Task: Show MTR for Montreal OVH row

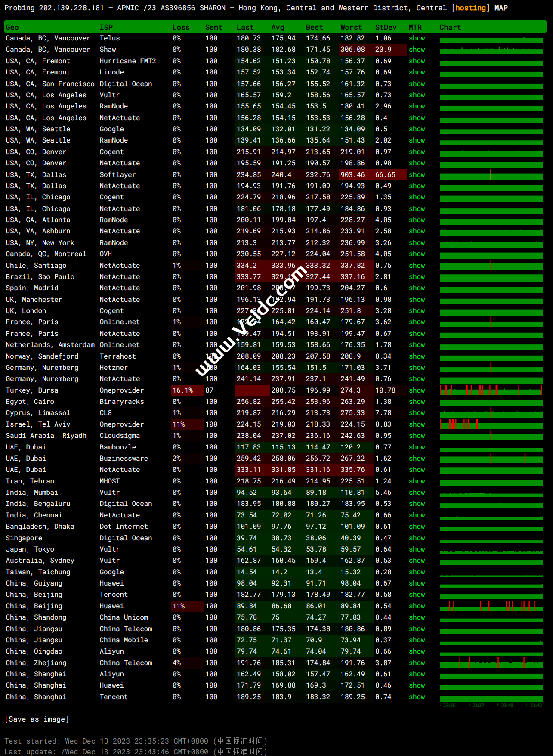Action: tap(417, 254)
